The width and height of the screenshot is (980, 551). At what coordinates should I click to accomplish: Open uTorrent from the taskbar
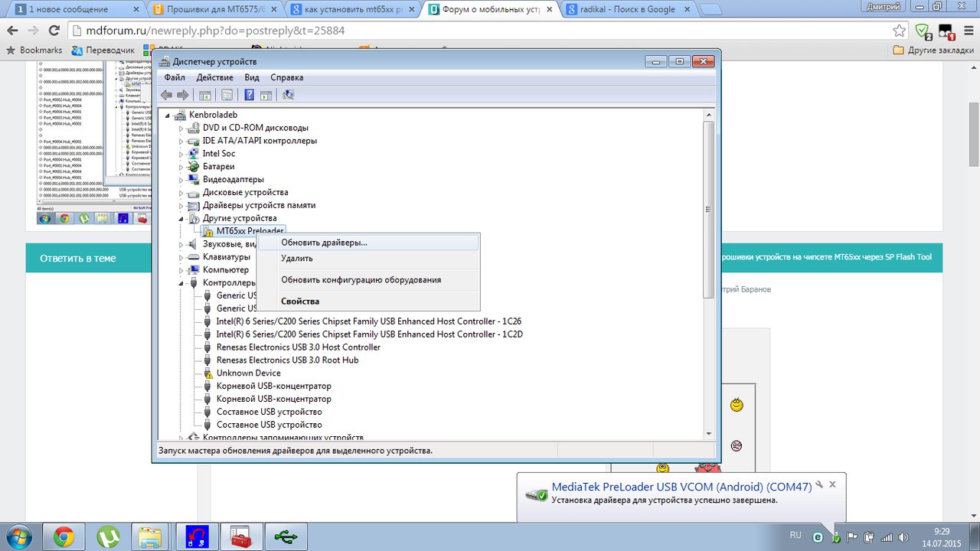coord(108,537)
